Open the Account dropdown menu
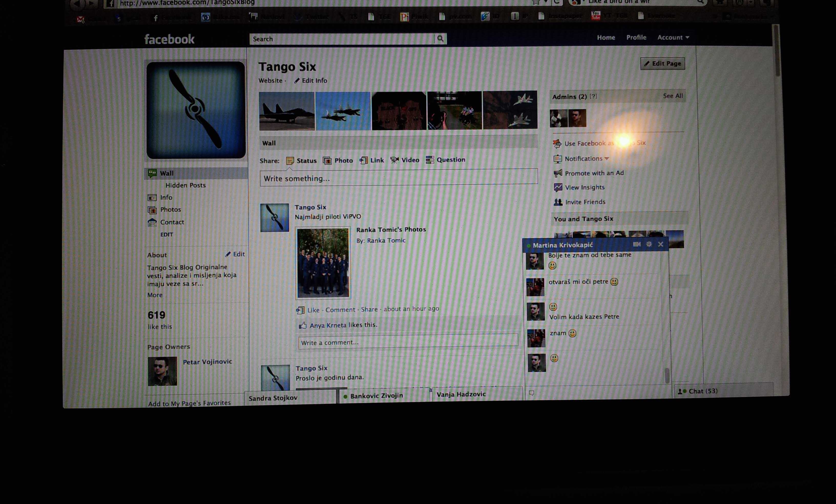Screen dimensions: 836x504 pyautogui.click(x=673, y=37)
